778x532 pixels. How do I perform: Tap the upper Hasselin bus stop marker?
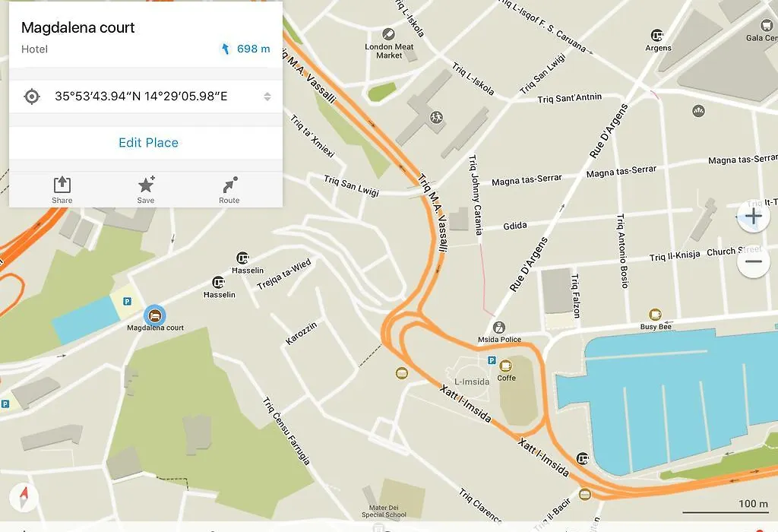tap(242, 258)
